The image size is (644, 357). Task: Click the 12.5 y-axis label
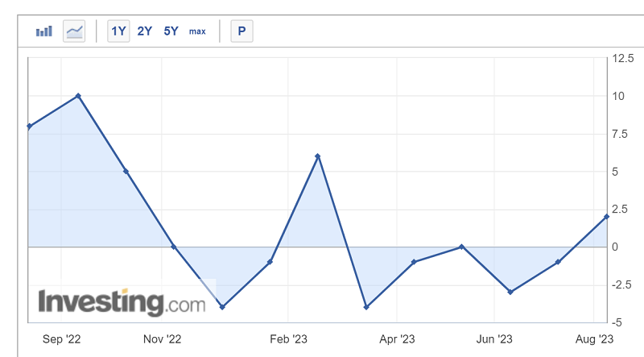pyautogui.click(x=622, y=58)
